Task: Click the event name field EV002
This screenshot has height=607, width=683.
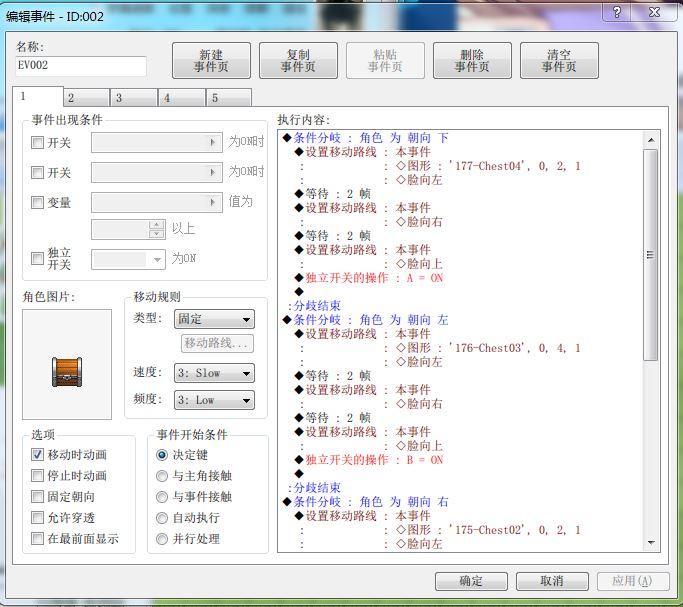Action: [81, 66]
